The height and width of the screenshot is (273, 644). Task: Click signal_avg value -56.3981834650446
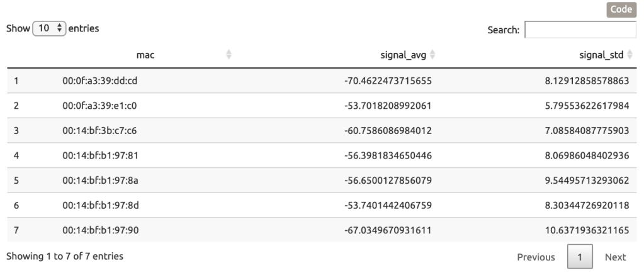tap(388, 156)
